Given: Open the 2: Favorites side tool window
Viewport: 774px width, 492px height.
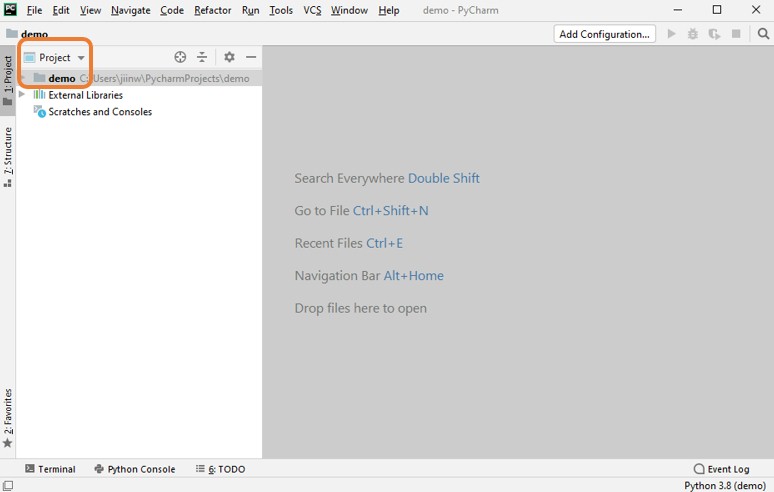Looking at the screenshot, I should pos(8,417).
